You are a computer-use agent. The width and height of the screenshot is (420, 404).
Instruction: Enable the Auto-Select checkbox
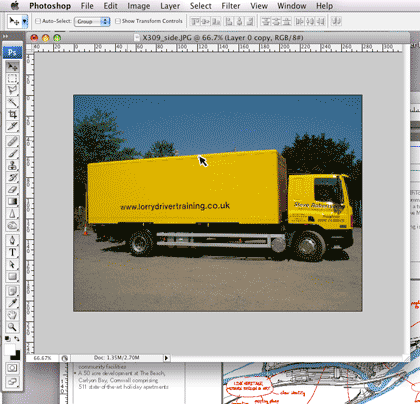point(38,21)
